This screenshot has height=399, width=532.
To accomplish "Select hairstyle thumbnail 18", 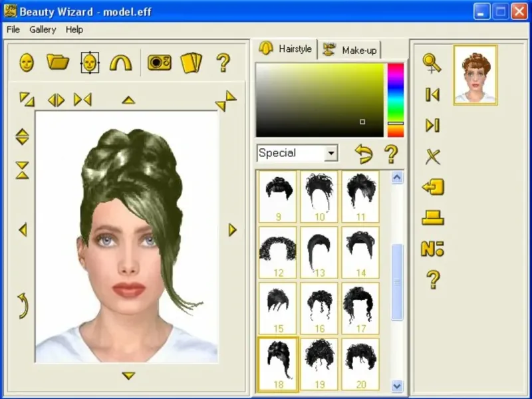I will pos(277,364).
